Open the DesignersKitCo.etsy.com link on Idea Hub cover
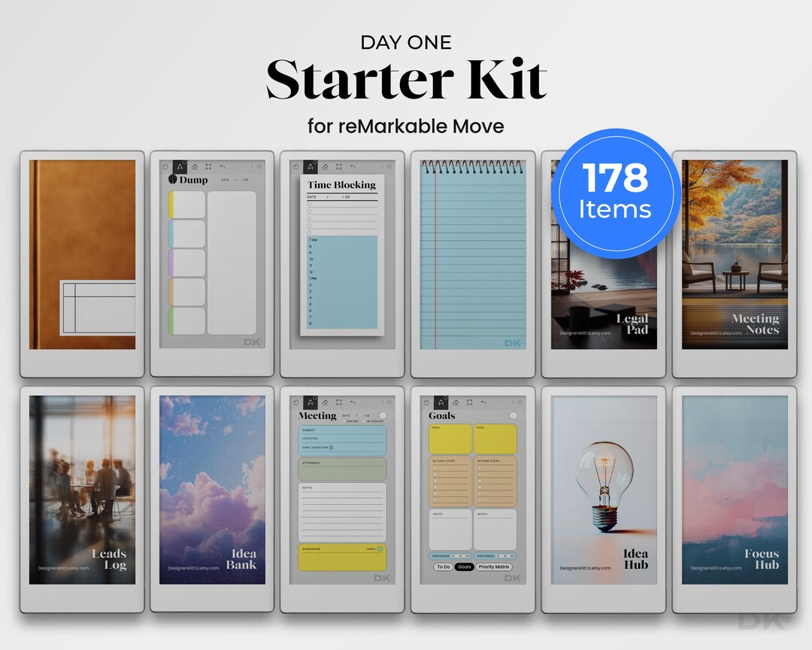This screenshot has width=812, height=650. pyautogui.click(x=585, y=568)
